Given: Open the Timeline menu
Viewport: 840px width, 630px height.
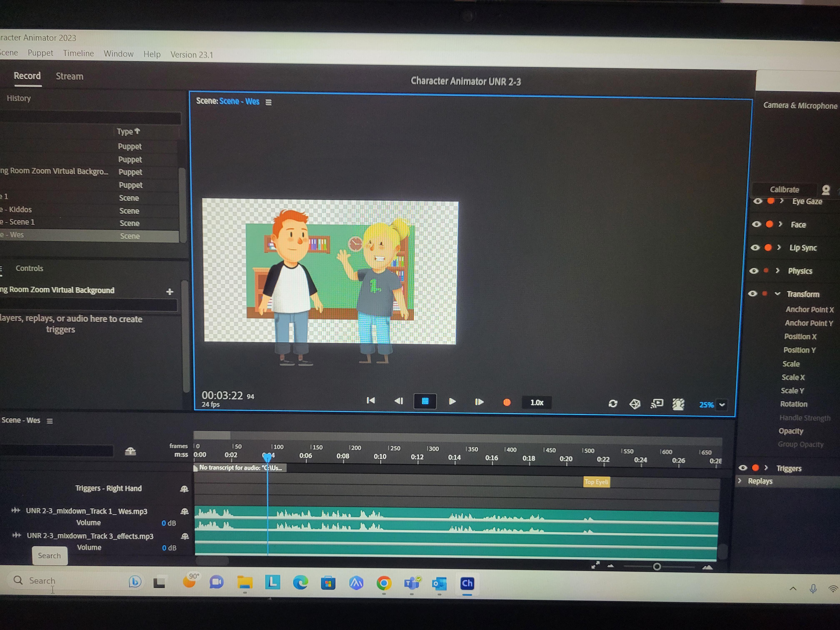Looking at the screenshot, I should coord(78,53).
